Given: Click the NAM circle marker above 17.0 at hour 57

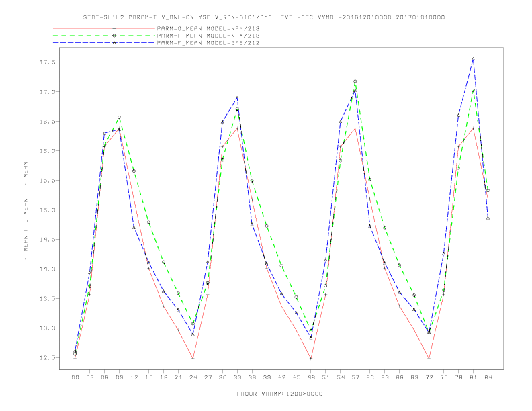Looking at the screenshot, I should [x=355, y=81].
